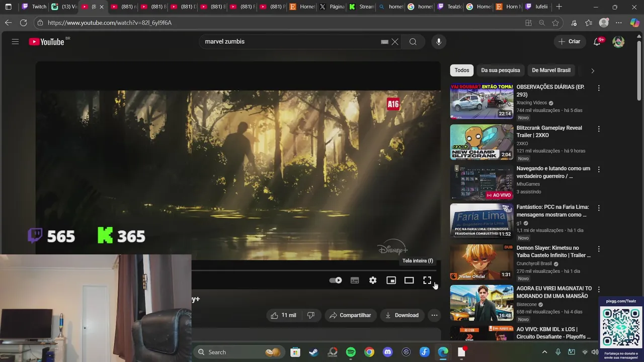The image size is (644, 362).
Task: Reload the page
Action: point(23,23)
